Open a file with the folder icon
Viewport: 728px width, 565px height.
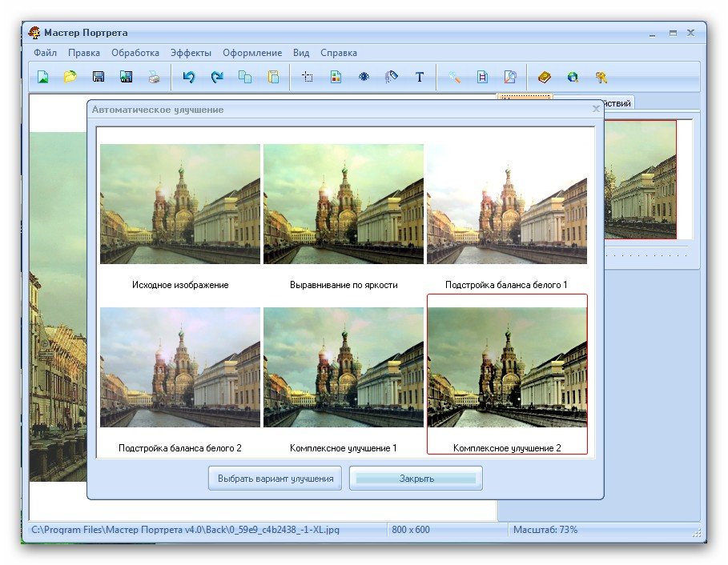tap(70, 78)
